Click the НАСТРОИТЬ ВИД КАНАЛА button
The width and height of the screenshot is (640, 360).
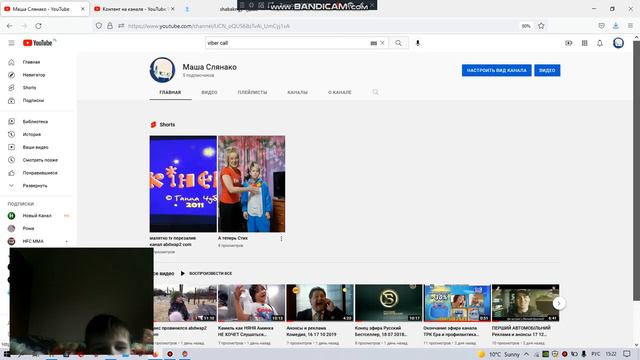[x=496, y=70]
